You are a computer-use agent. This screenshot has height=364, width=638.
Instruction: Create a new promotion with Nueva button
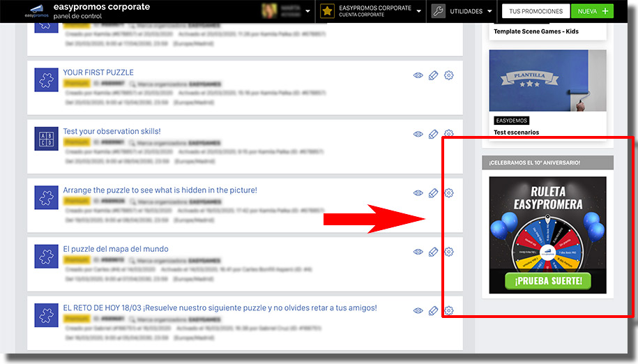[592, 11]
